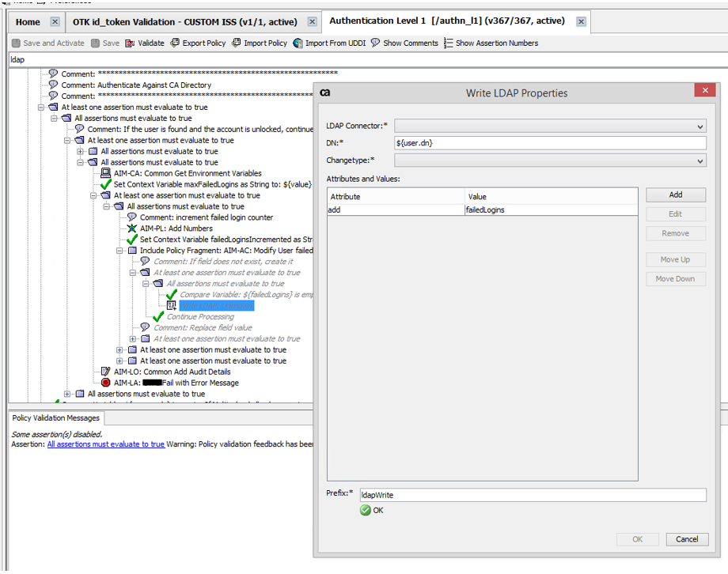Collapse the Include Policy Fragment AIM-AC node
Screen dimensions: 728x574
(120, 251)
